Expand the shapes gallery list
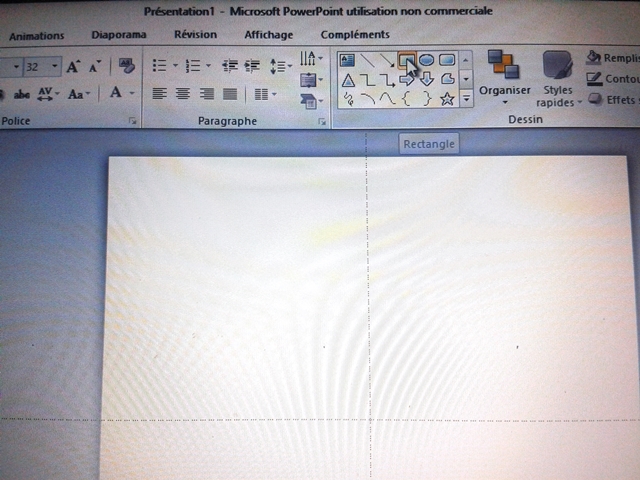The image size is (640, 480). tap(466, 99)
